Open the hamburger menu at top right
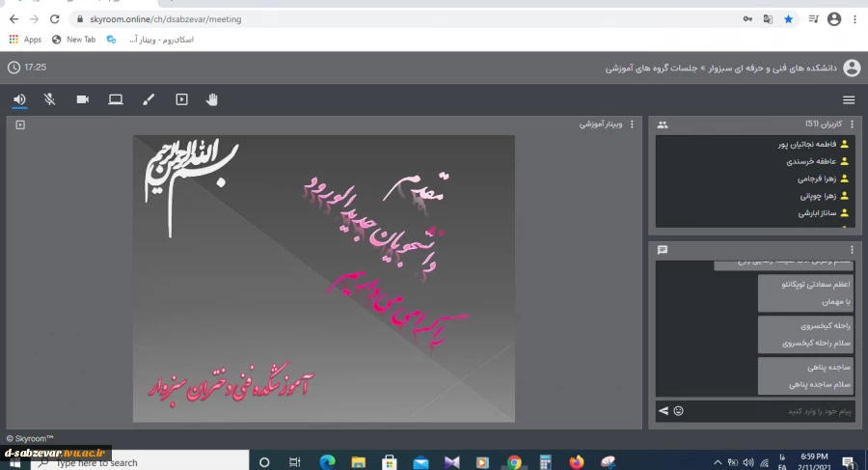This screenshot has width=868, height=470. (849, 100)
